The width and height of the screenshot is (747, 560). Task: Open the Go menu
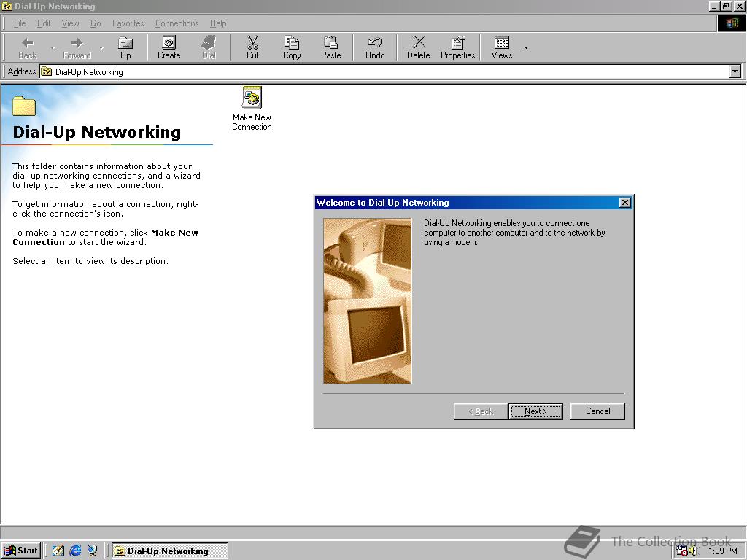pos(96,23)
